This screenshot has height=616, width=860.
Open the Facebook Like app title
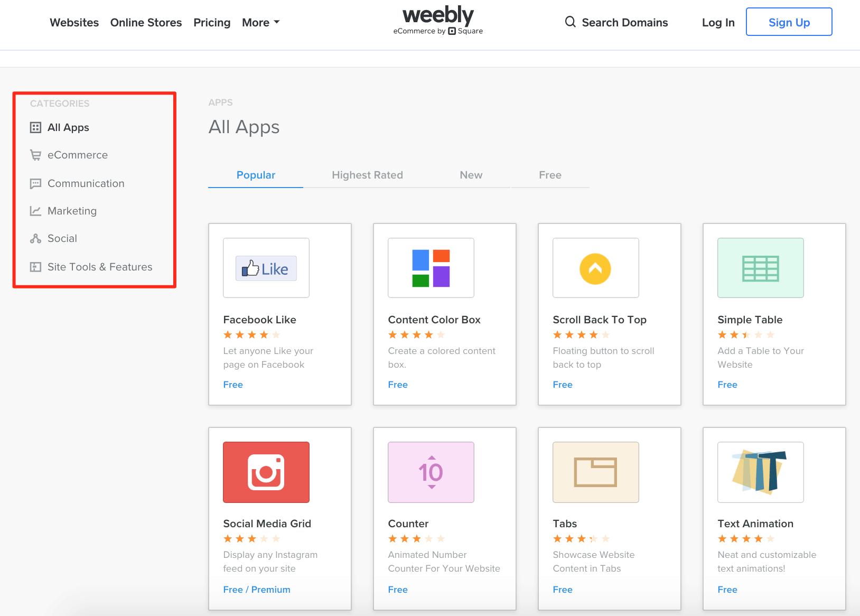click(x=259, y=320)
